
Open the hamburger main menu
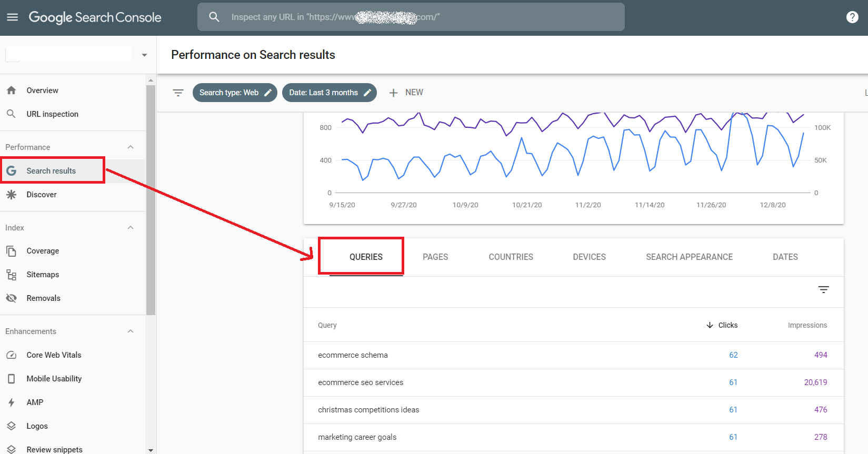(x=12, y=17)
